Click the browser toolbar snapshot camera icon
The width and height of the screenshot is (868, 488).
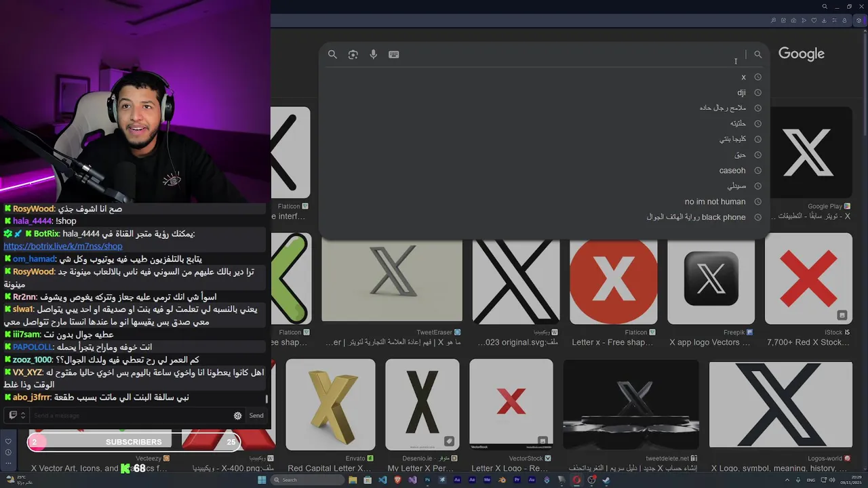[793, 20]
